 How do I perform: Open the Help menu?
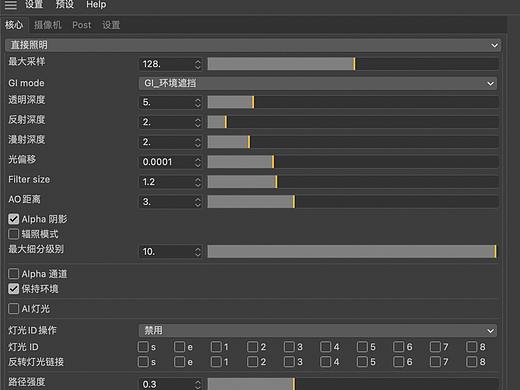coord(96,4)
